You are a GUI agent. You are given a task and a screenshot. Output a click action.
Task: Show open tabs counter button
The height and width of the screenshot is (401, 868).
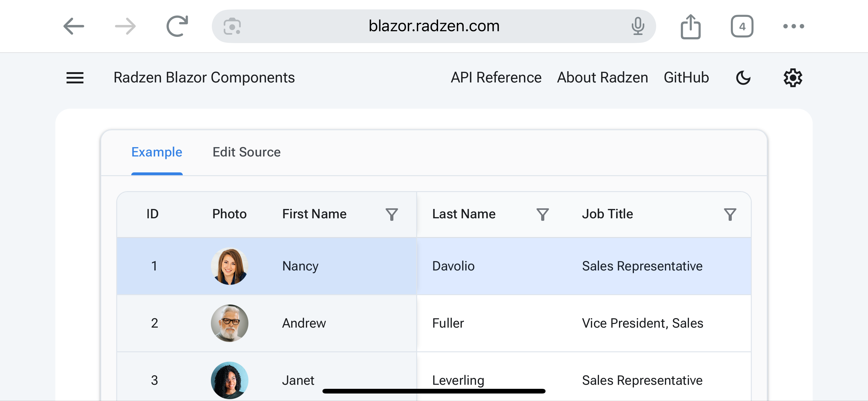pos(742,26)
